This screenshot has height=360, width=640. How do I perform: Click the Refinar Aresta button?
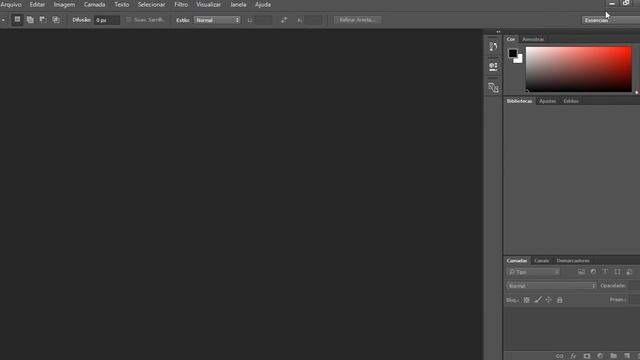coord(358,20)
